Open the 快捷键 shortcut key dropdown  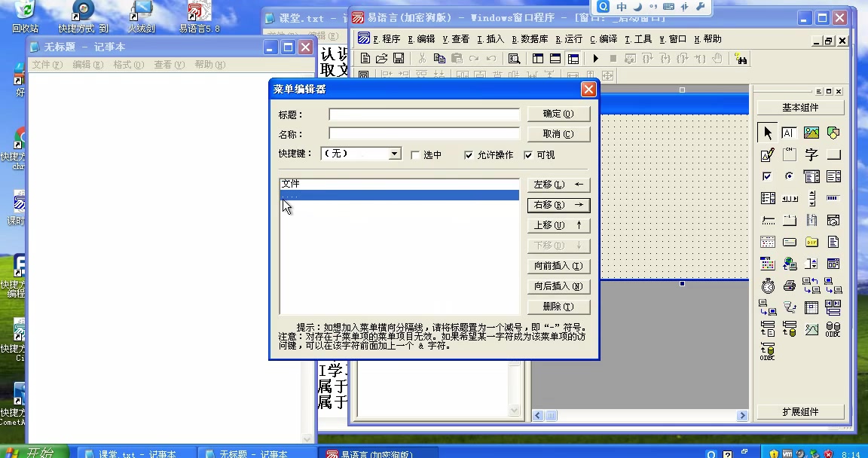click(x=394, y=154)
